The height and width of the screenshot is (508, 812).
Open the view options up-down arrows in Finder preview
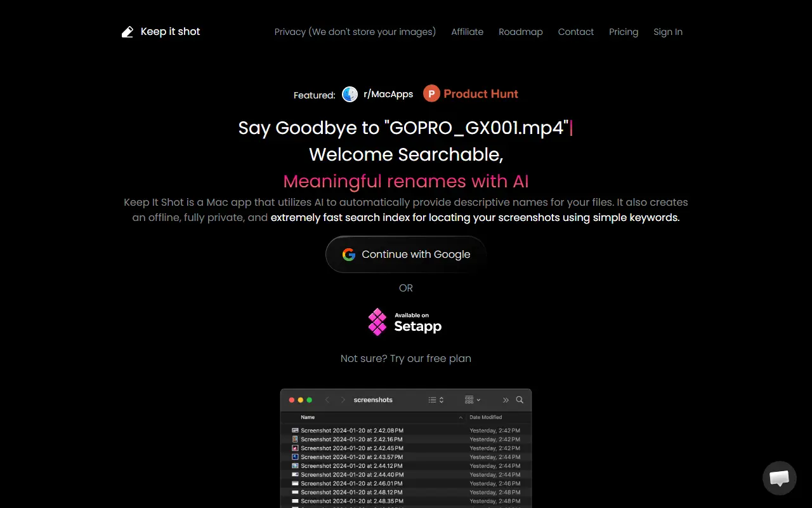coord(442,400)
